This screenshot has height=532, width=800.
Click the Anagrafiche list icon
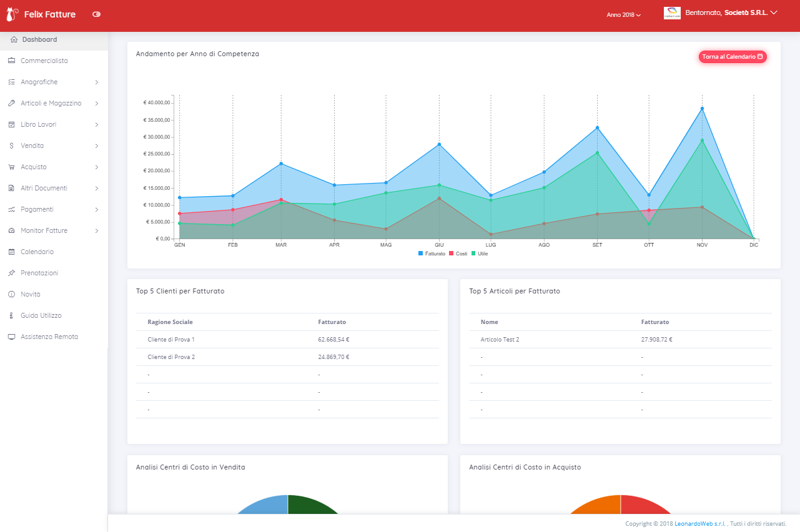pyautogui.click(x=11, y=82)
